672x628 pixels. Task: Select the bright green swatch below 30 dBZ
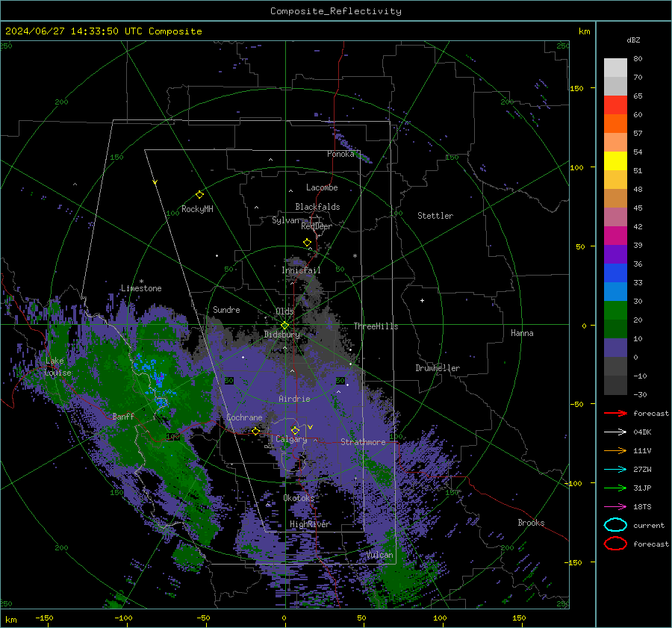pyautogui.click(x=615, y=310)
